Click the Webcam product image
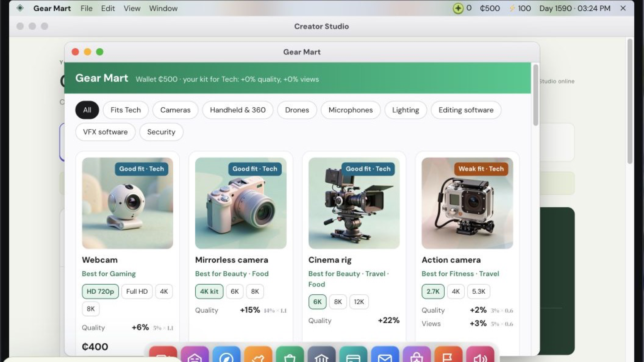The image size is (644, 362). coord(127,203)
